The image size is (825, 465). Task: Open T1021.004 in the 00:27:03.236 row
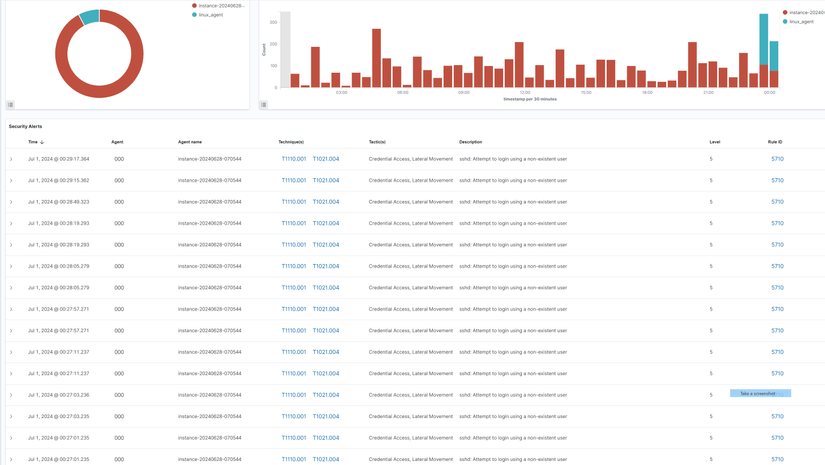point(326,395)
